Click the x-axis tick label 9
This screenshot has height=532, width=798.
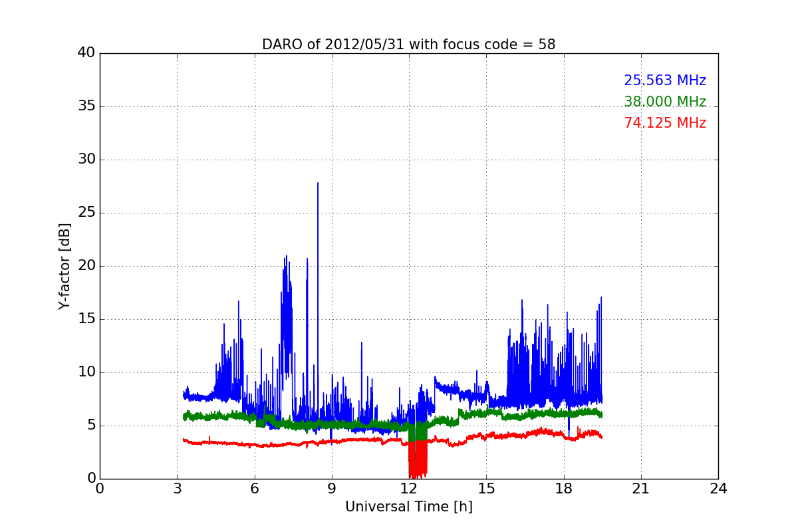click(x=331, y=489)
